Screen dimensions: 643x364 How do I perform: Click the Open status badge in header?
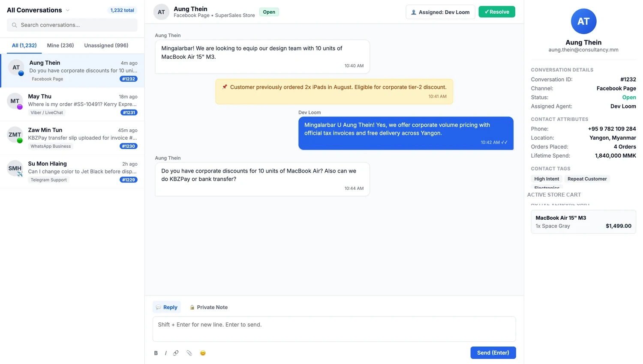click(269, 12)
